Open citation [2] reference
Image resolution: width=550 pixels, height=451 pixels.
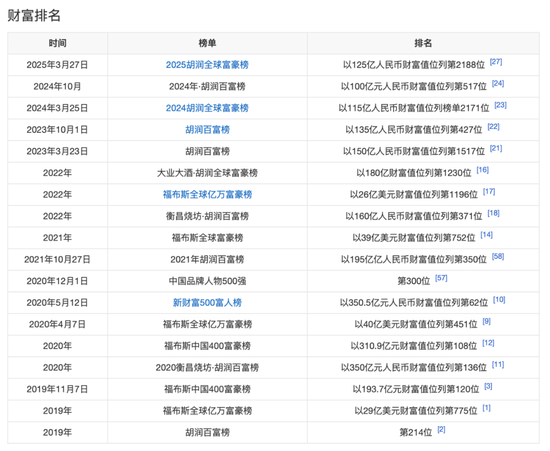[441, 430]
